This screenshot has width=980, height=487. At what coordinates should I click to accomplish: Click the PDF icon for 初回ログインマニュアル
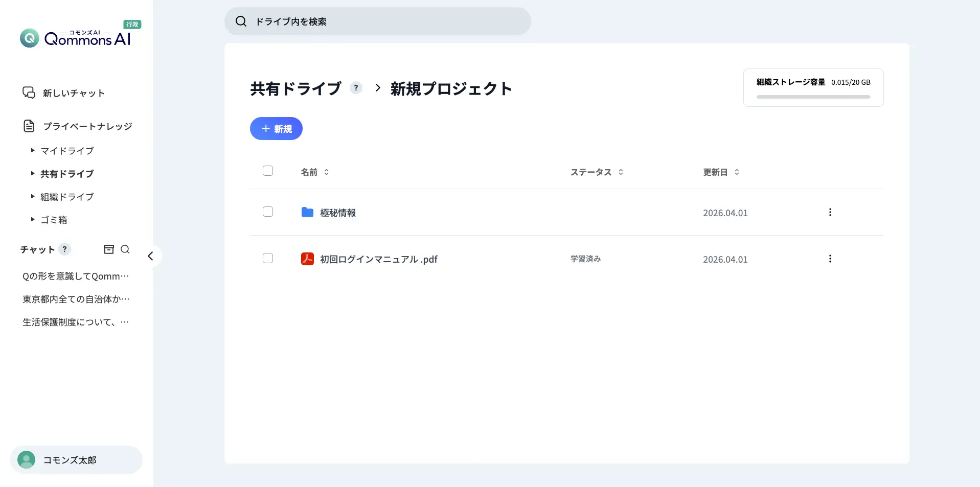[307, 259]
